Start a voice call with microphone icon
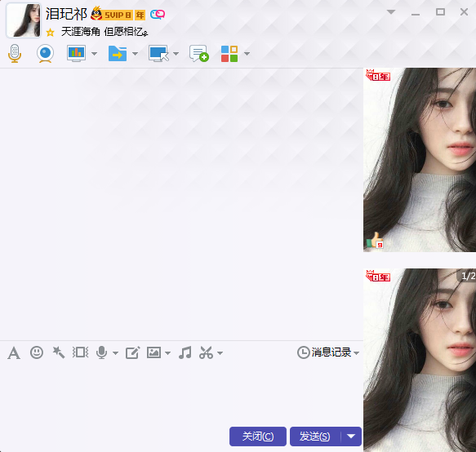This screenshot has width=476, height=452. 15,53
